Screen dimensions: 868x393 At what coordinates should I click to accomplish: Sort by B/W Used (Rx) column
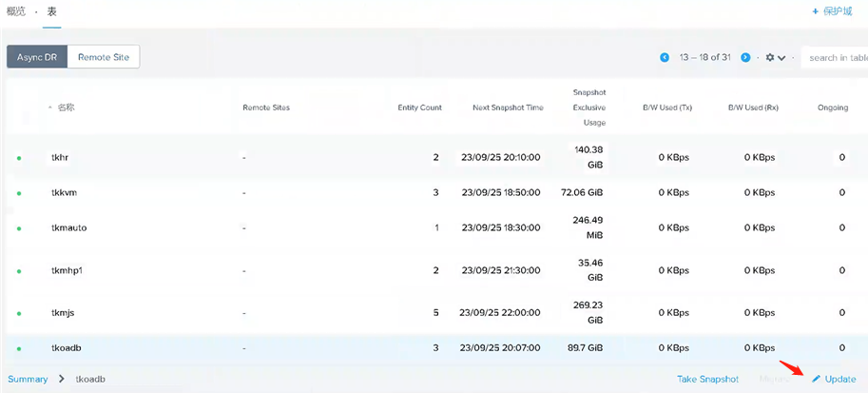[753, 108]
